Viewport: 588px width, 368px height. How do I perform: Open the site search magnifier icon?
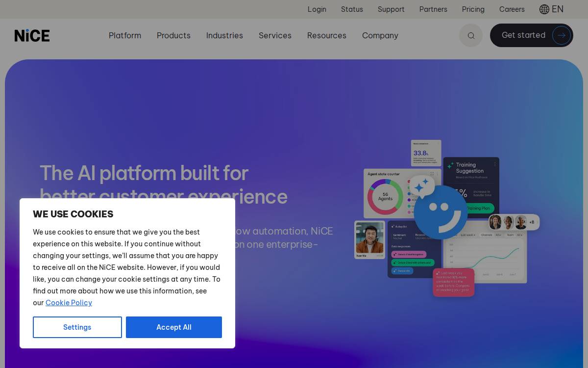[471, 35]
